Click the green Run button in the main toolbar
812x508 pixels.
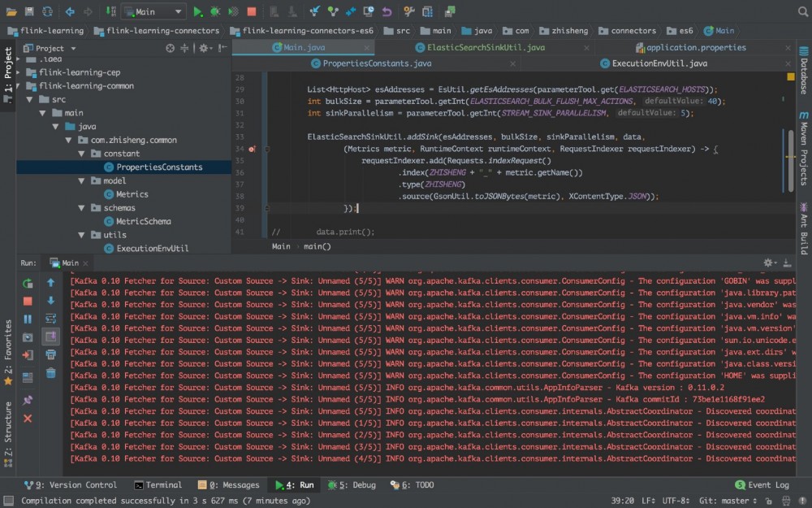pos(198,11)
